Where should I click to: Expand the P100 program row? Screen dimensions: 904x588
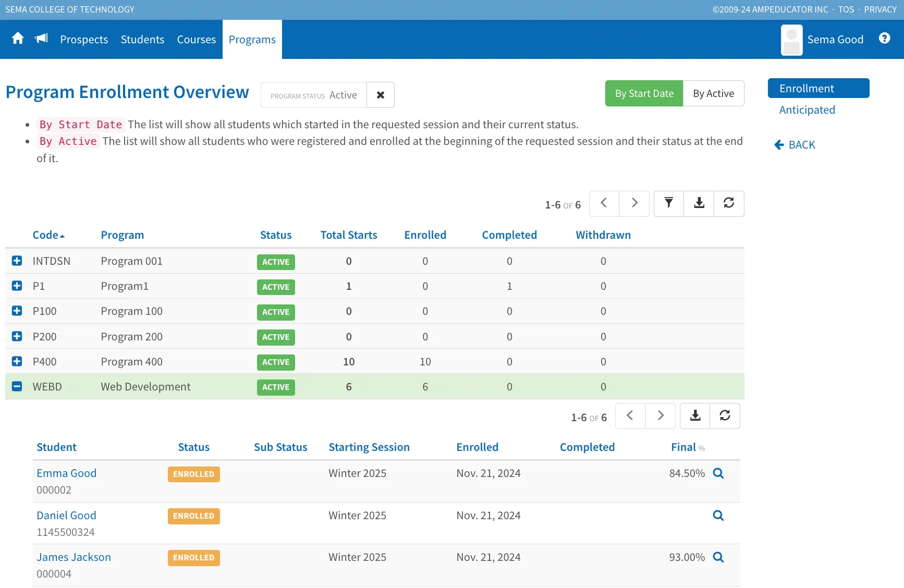point(17,311)
